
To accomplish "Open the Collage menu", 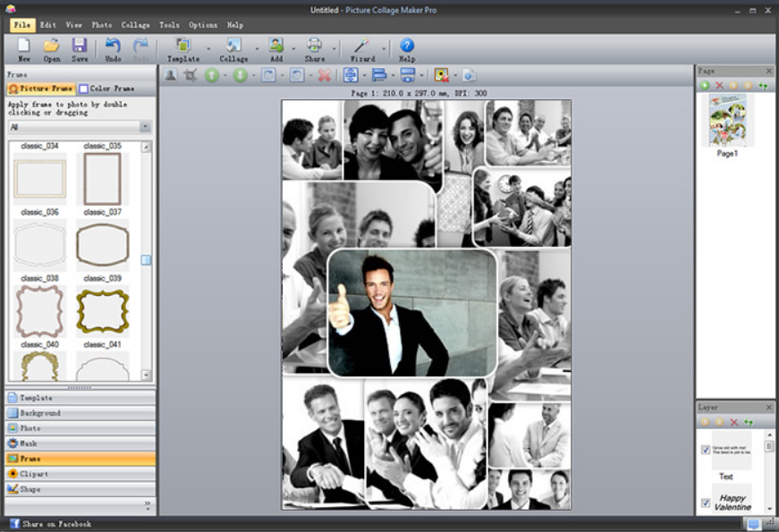I will [x=136, y=25].
